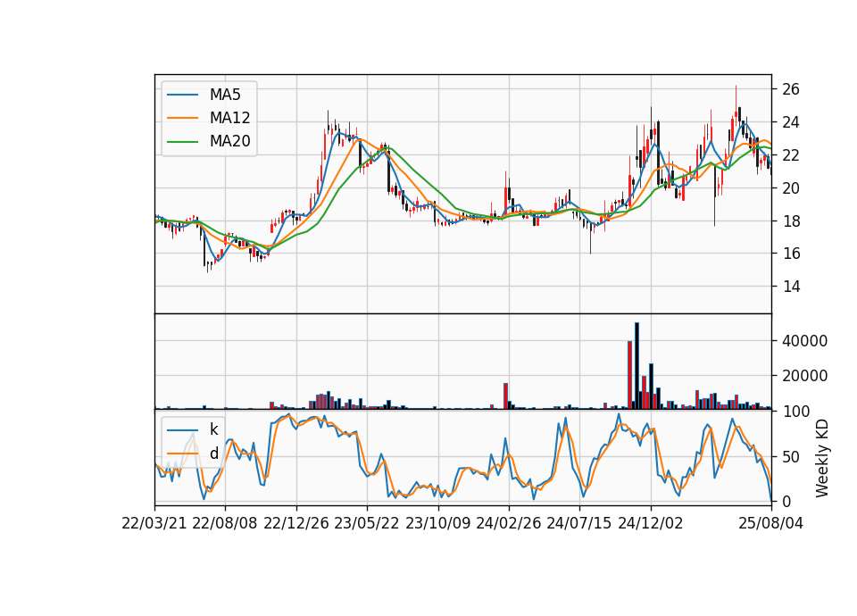Viewport: 857px width, 616px height.
Task: Click the MA12 legend label
Action: tap(229, 118)
